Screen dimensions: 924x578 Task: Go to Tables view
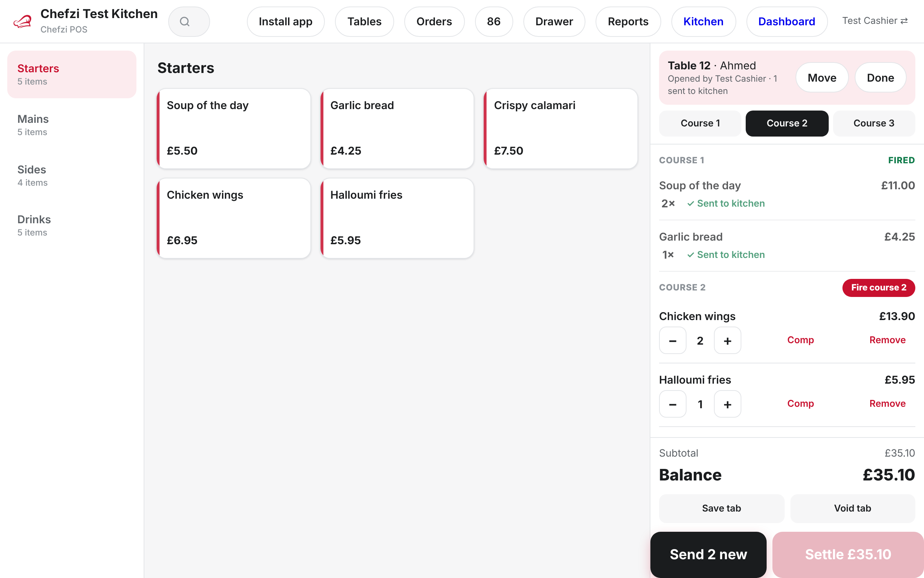(364, 21)
